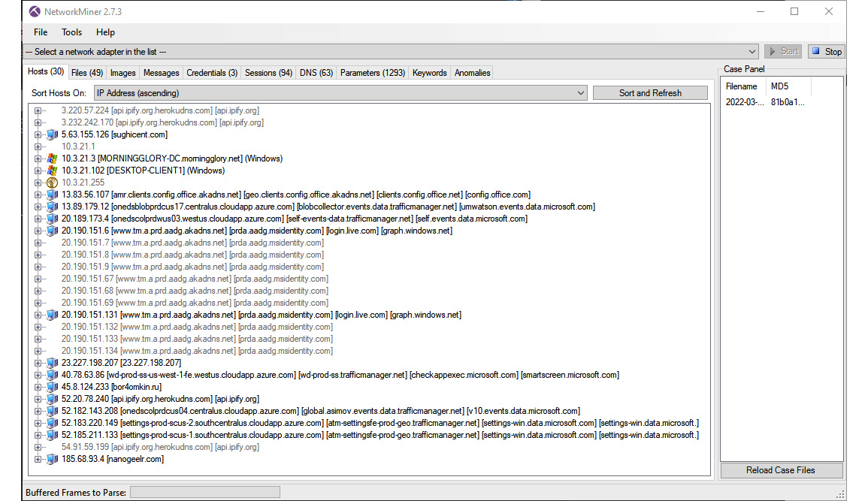Expand the 45.8.124.233 bor4omkin.ru node
868x501 pixels.
pyautogui.click(x=38, y=387)
